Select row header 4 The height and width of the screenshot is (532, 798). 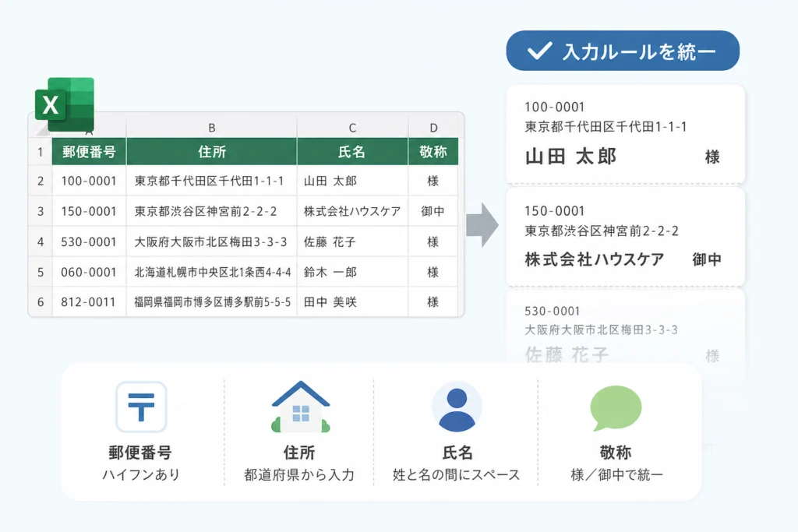(x=41, y=241)
